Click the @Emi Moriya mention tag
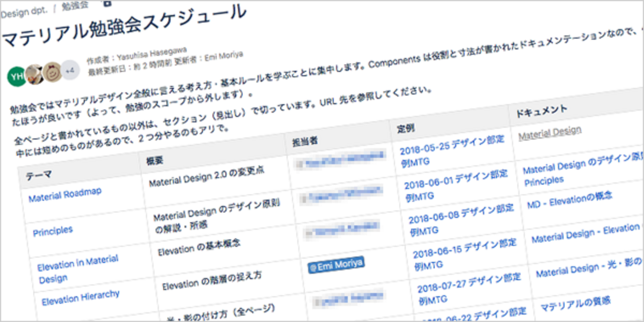Viewport: 644px width, 322px height. tap(336, 265)
